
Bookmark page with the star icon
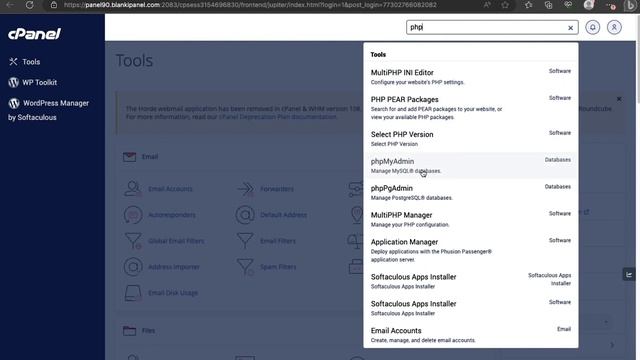coord(505,5)
